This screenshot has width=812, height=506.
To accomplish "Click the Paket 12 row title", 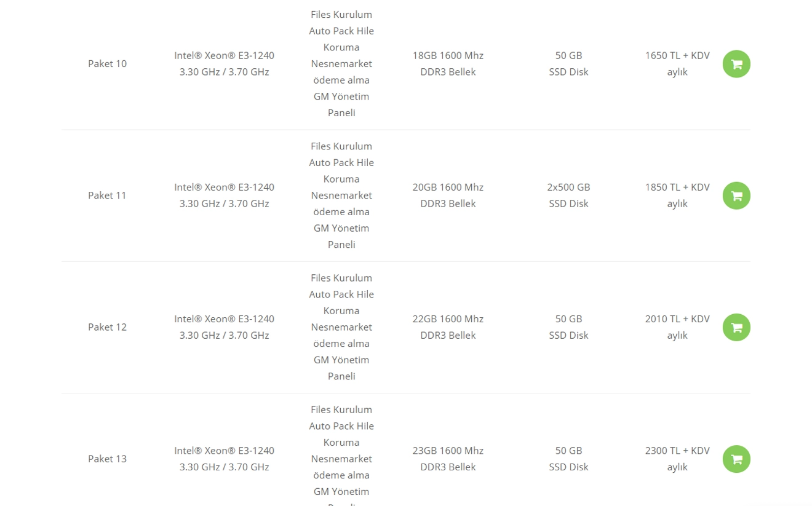I will (x=107, y=326).
